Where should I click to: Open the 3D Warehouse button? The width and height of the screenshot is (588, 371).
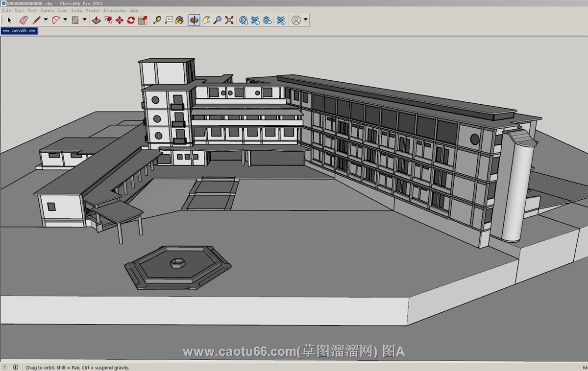244,20
